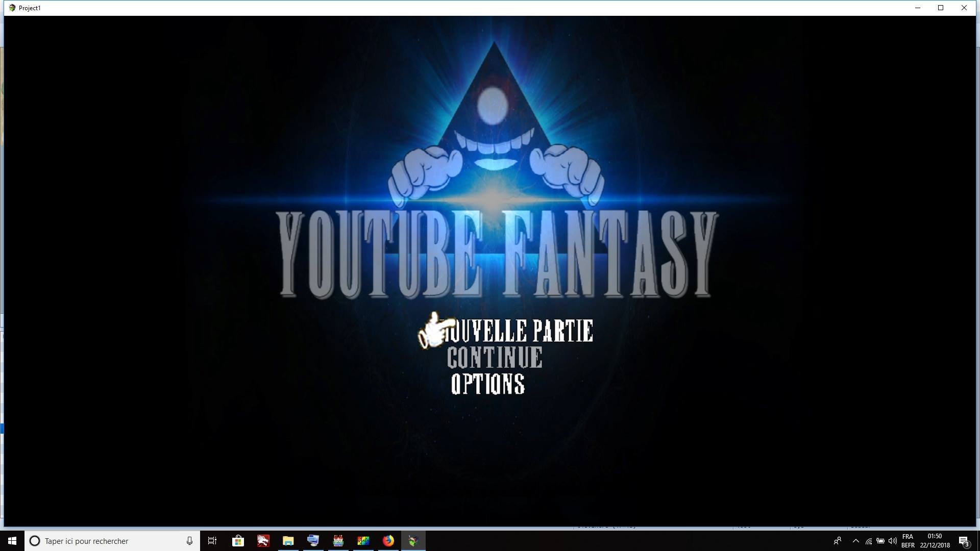980x551 pixels.
Task: Open the red dragon app on taskbar
Action: (x=263, y=541)
